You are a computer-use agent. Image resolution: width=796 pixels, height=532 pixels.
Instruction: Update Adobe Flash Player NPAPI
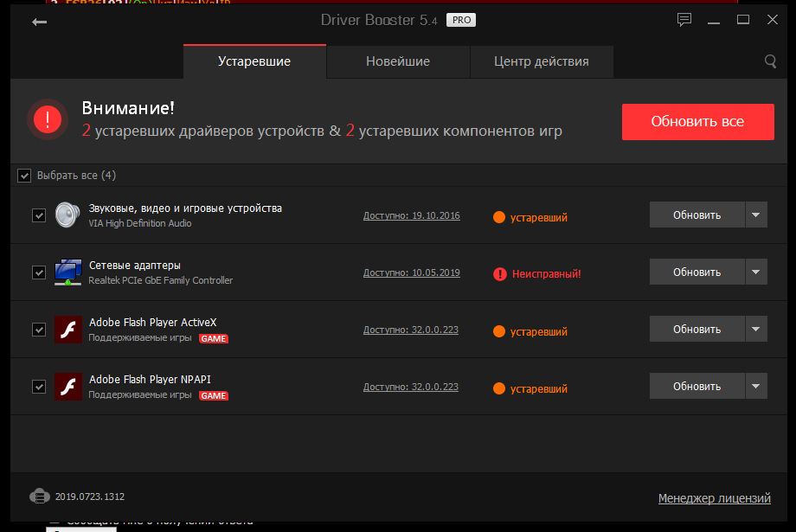697,387
